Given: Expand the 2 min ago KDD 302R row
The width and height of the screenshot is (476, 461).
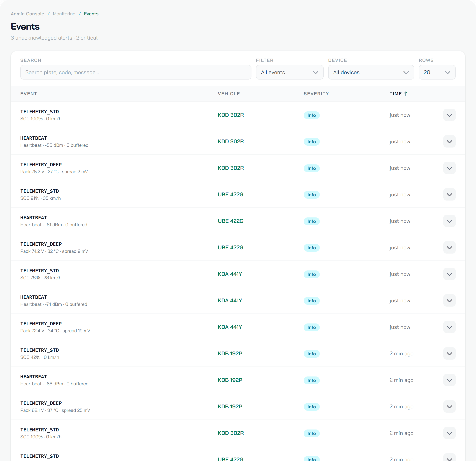Looking at the screenshot, I should coord(449,433).
